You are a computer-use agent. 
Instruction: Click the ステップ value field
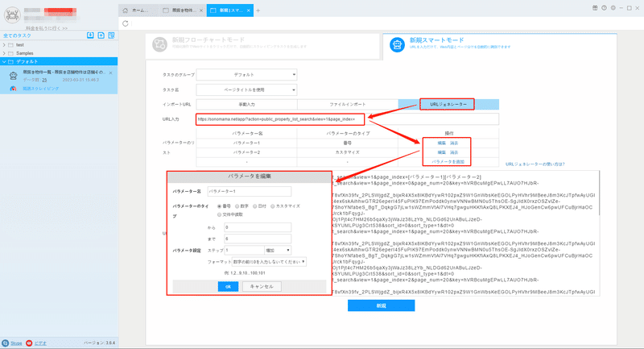(x=244, y=250)
